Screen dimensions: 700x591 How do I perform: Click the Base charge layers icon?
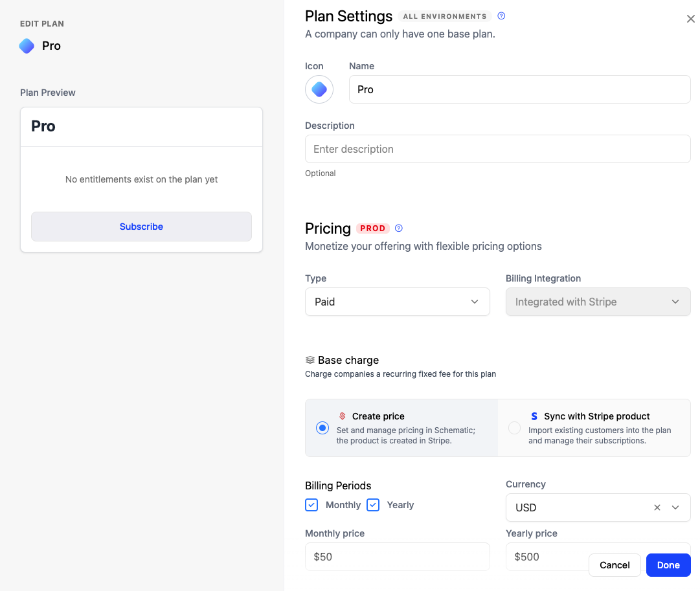click(310, 360)
